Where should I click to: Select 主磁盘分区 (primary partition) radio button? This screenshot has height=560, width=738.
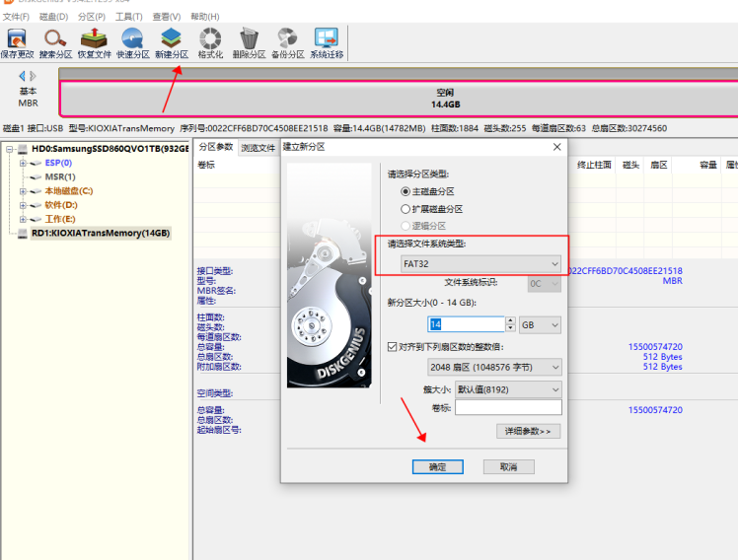click(x=406, y=191)
